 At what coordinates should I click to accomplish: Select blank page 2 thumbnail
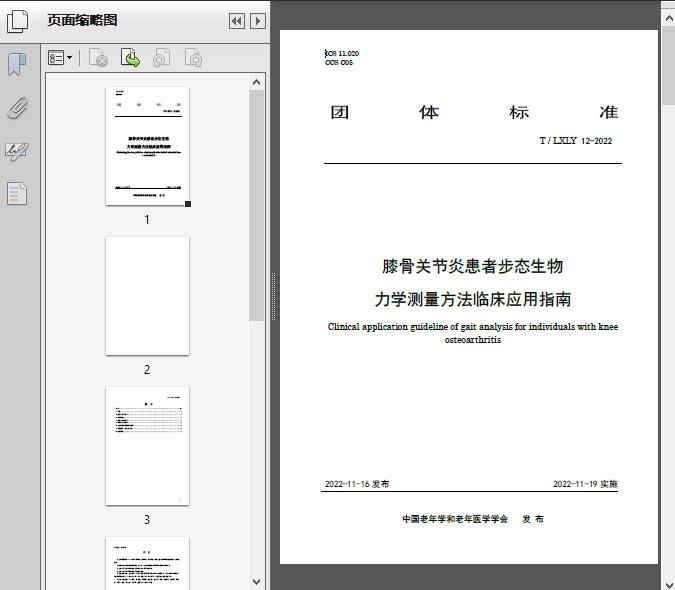click(147, 296)
